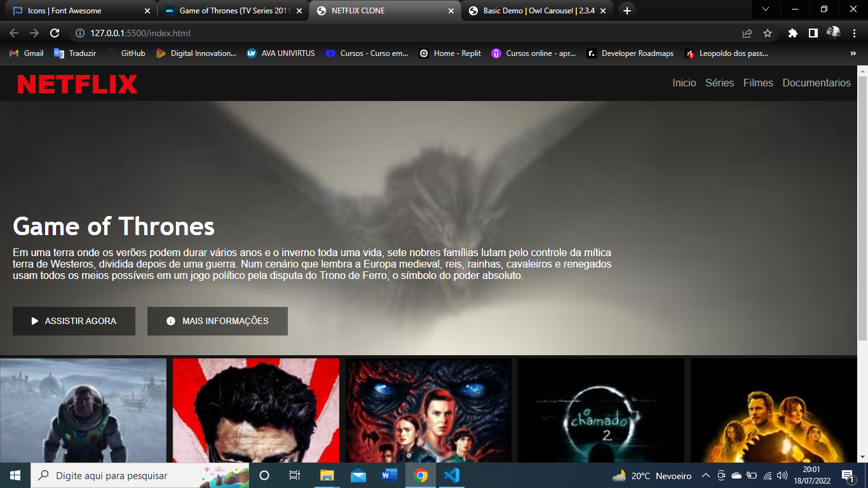Viewport: 868px width, 488px height.
Task: Toggle the speaker volume icon in system tray
Action: 783,475
